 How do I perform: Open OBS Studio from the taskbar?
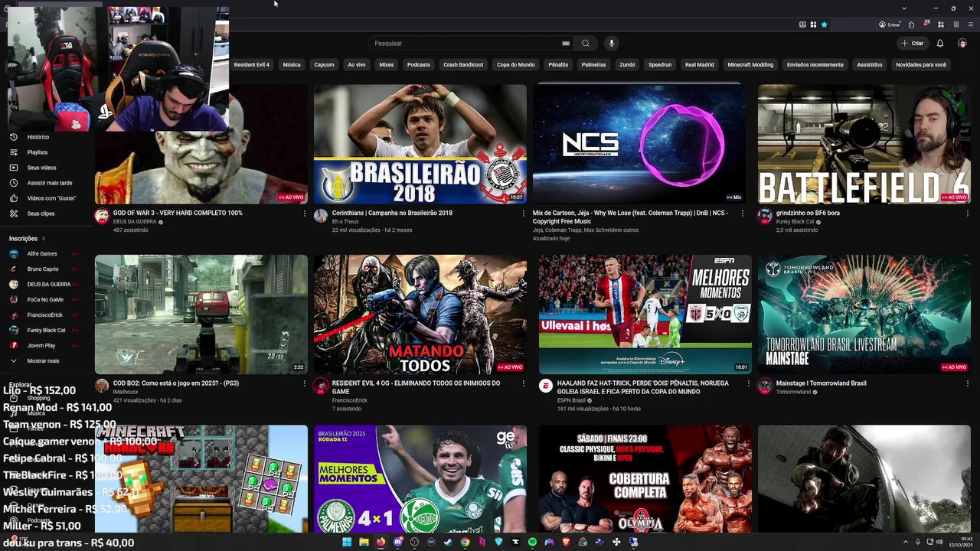414,542
